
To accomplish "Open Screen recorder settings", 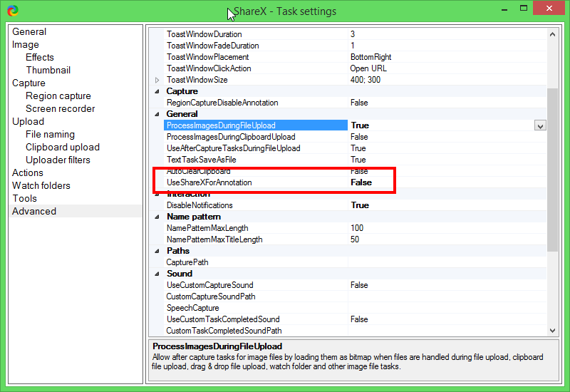I will pyautogui.click(x=60, y=109).
